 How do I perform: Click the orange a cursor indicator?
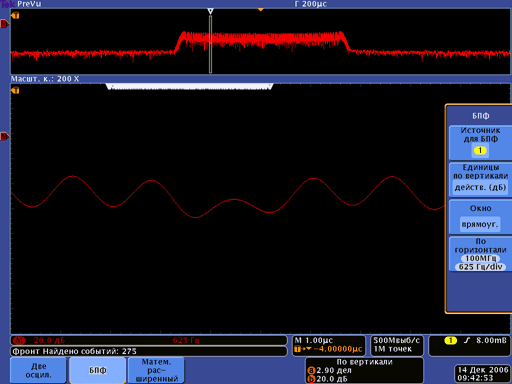(311, 370)
